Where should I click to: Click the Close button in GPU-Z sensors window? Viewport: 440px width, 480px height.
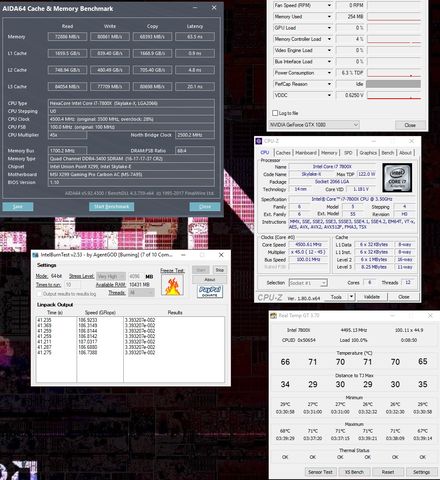[410, 125]
